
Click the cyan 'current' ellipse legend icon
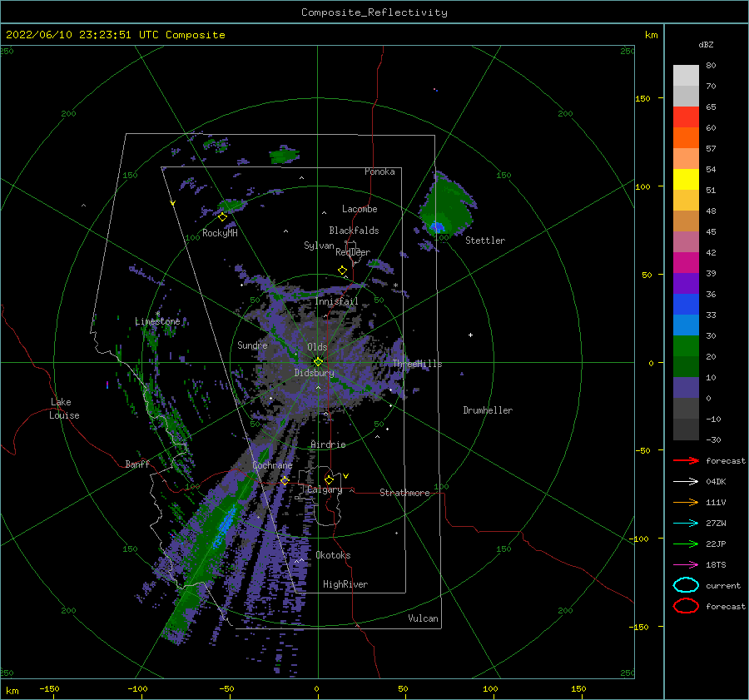pyautogui.click(x=686, y=585)
